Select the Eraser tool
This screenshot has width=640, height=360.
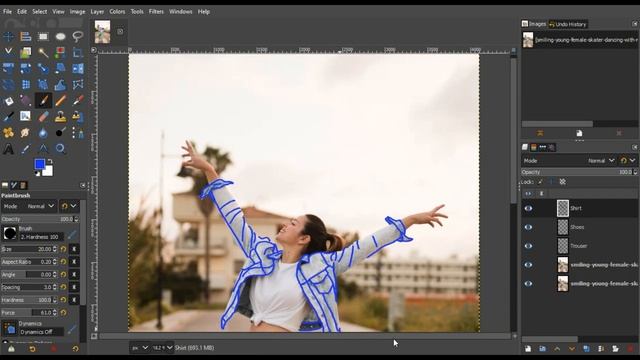tap(43, 117)
